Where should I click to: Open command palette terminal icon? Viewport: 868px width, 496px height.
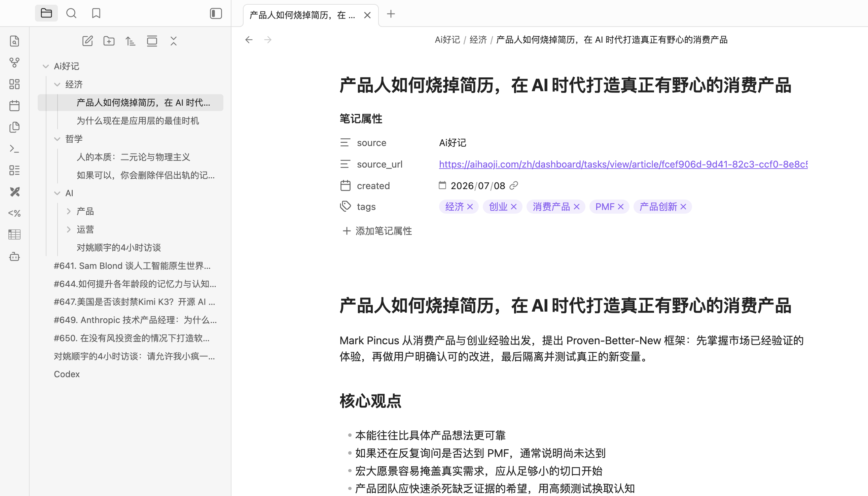[14, 148]
